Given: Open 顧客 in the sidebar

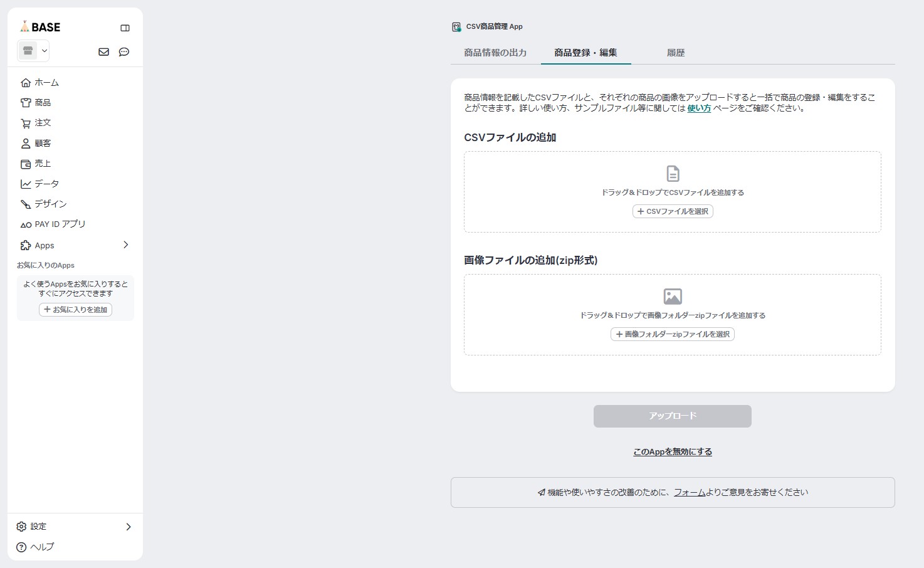Looking at the screenshot, I should pyautogui.click(x=36, y=144).
